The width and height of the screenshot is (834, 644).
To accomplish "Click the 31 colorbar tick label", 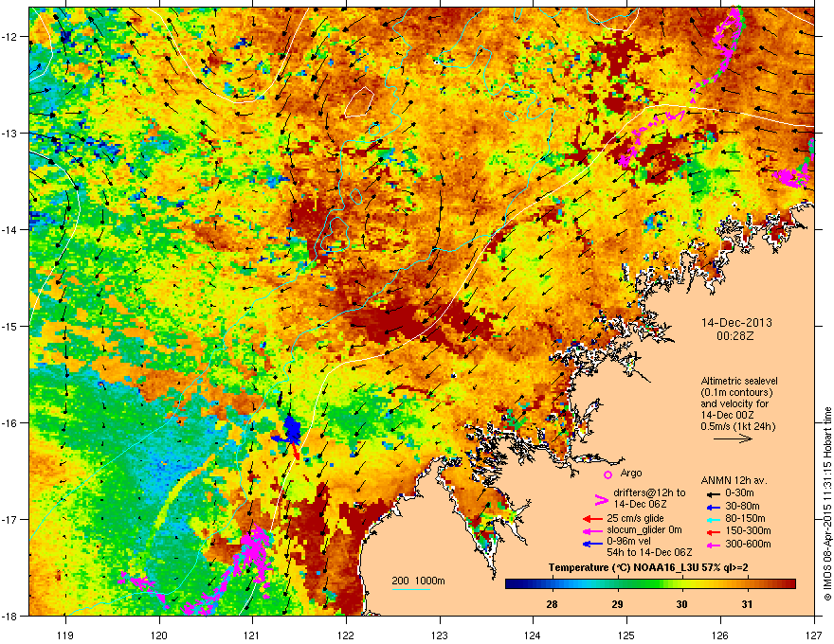I will [x=748, y=604].
